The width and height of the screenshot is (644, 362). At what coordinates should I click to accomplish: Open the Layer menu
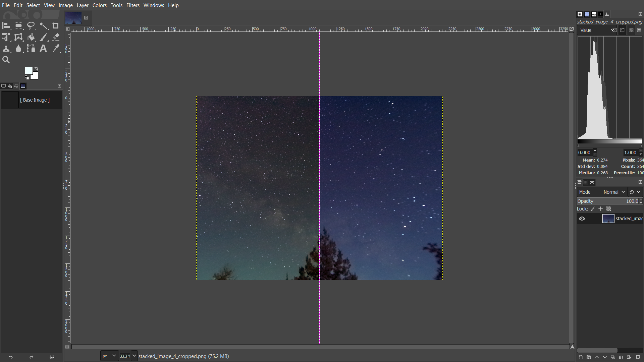(x=83, y=5)
